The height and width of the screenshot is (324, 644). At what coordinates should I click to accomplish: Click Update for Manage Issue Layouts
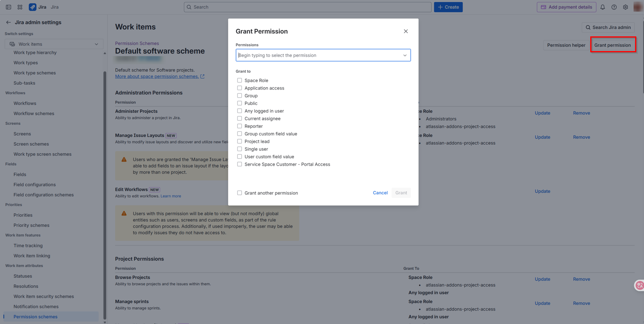tap(542, 137)
